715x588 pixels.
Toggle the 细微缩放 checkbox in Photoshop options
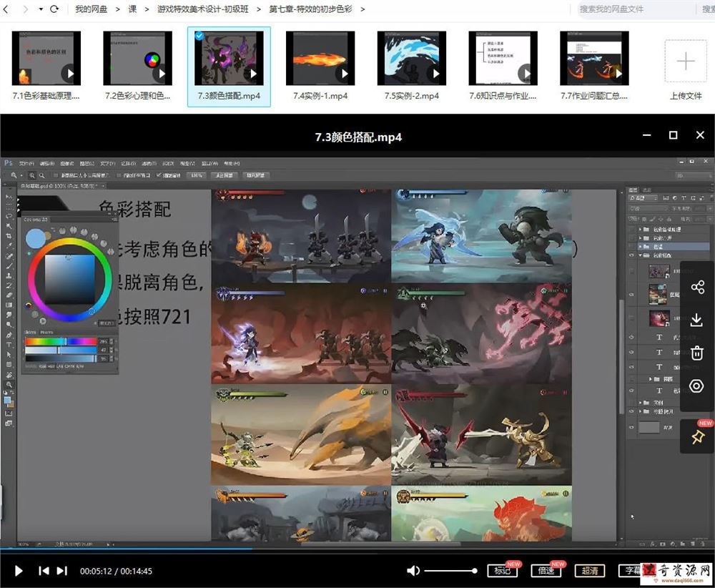point(158,175)
